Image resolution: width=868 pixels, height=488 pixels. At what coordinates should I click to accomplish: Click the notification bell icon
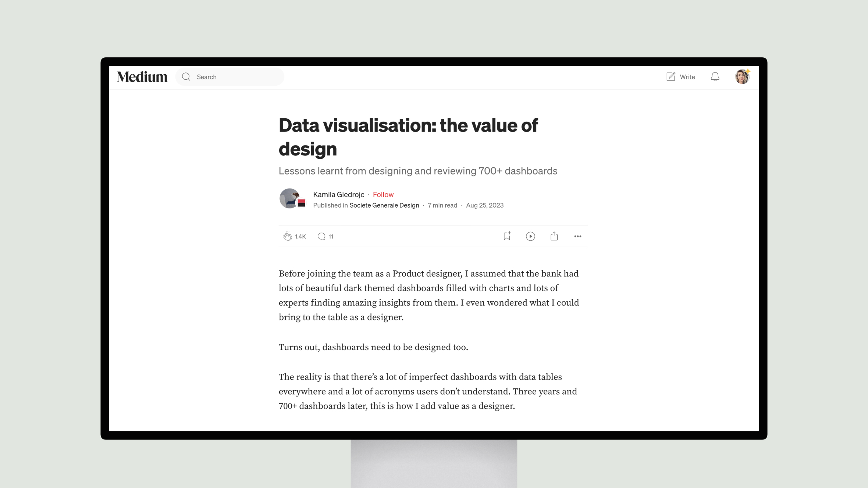click(715, 76)
